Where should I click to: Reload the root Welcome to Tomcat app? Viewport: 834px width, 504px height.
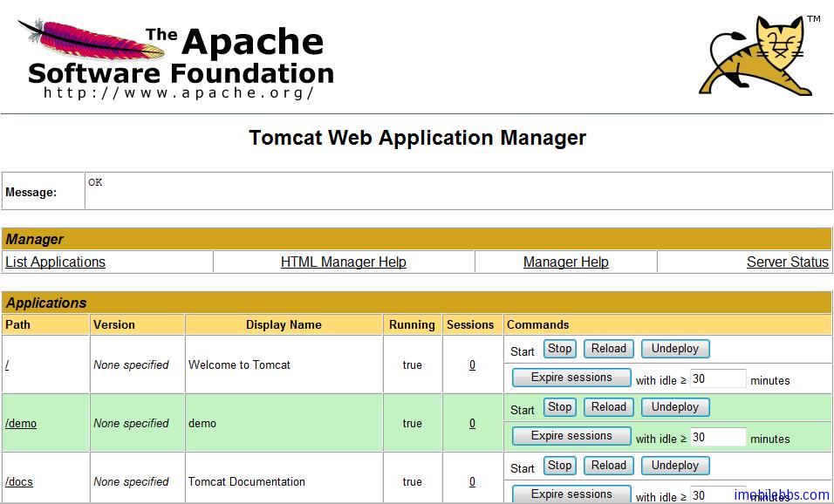tap(608, 349)
